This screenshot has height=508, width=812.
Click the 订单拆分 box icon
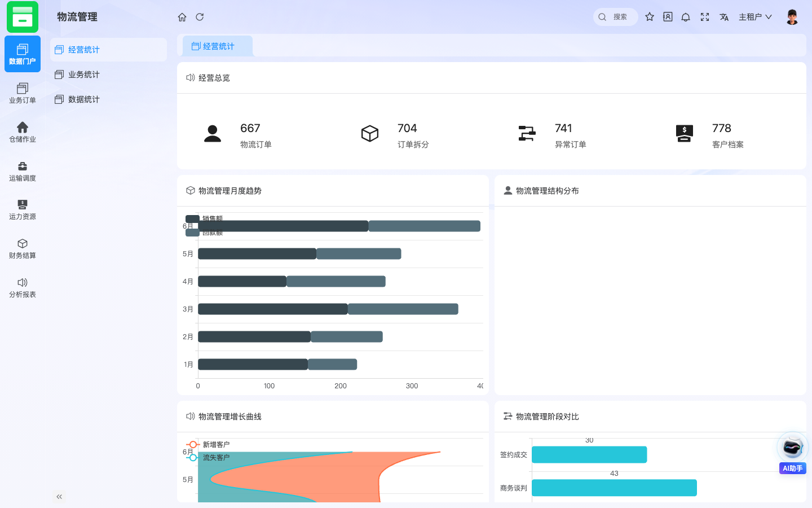[x=370, y=133]
